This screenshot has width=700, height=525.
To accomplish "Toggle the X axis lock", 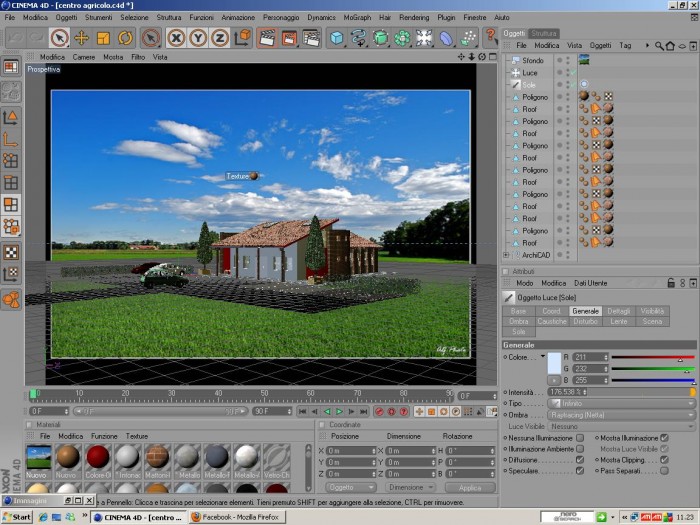I will 176,38.
